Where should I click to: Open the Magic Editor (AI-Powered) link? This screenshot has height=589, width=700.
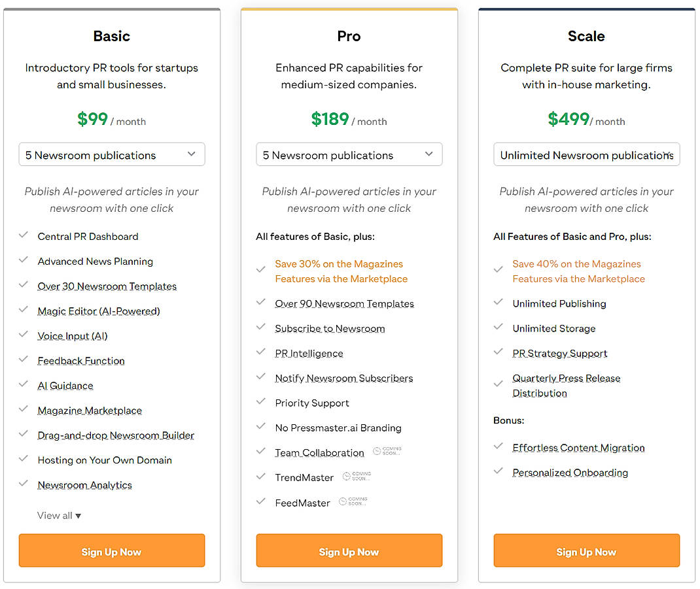coord(98,311)
